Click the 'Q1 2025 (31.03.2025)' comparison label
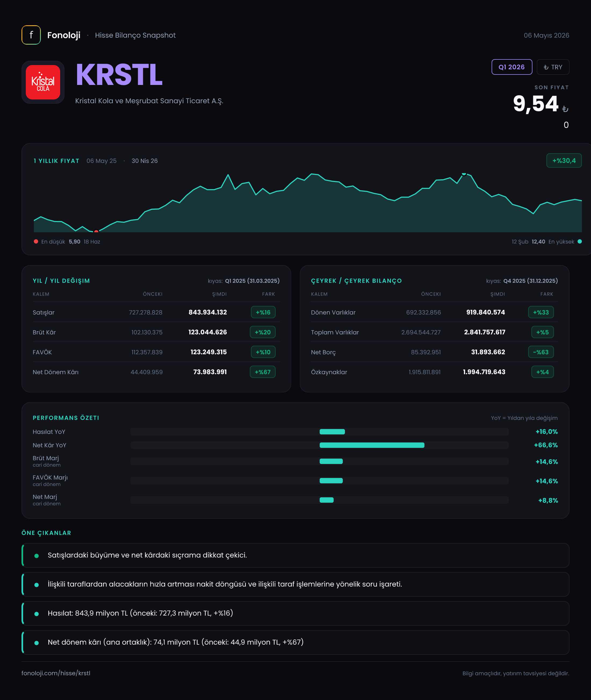The height and width of the screenshot is (700, 591). tap(252, 281)
